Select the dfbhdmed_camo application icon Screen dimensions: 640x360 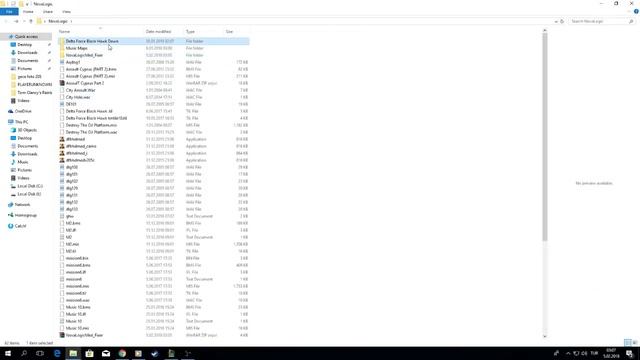(62, 146)
